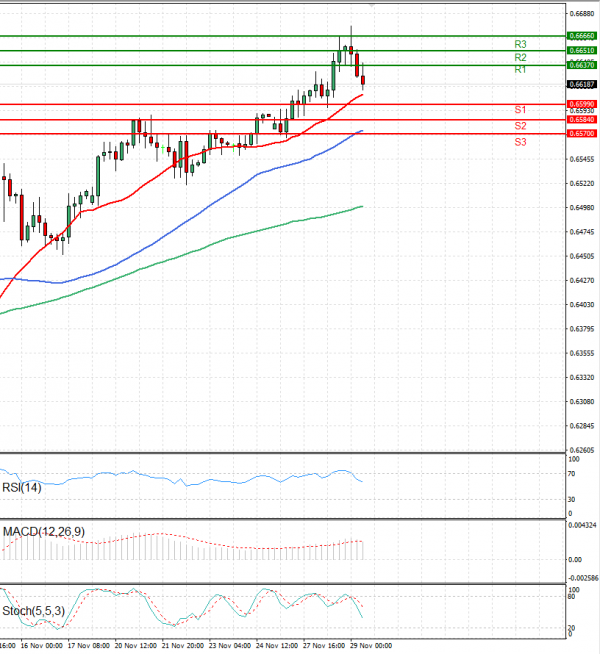This screenshot has height=654, width=600.
Task: Click the Stoch(5,5,3) indicator label
Action: pyautogui.click(x=33, y=611)
